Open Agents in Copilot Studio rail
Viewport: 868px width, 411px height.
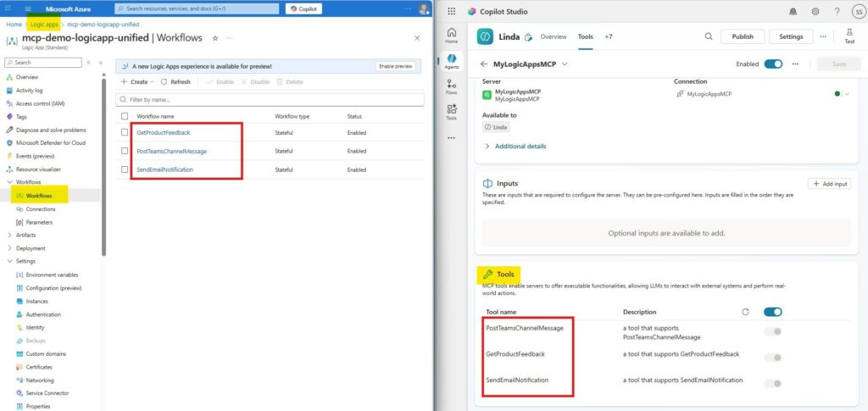pos(452,61)
